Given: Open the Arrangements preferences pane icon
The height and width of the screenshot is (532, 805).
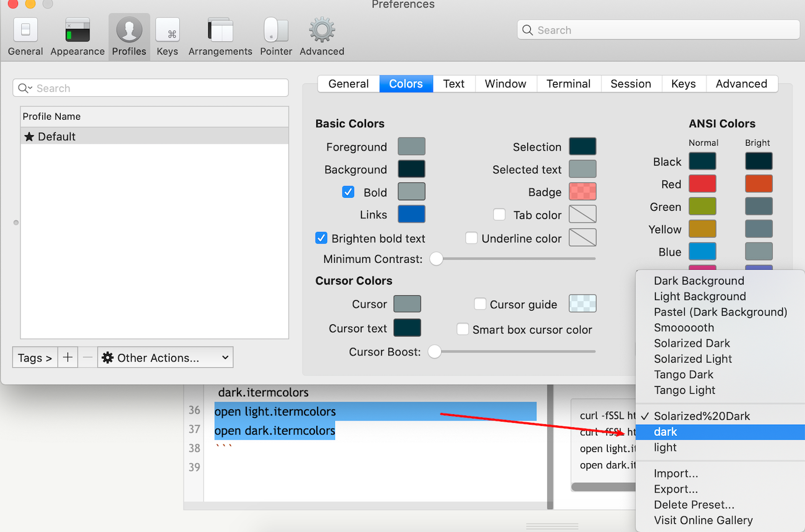Looking at the screenshot, I should [220, 30].
